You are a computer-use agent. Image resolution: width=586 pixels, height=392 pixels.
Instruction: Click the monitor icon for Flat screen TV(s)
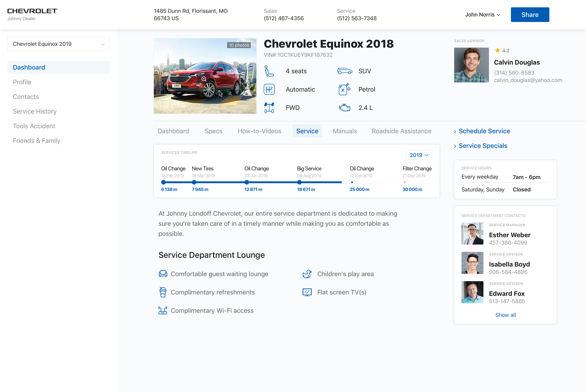(x=307, y=292)
